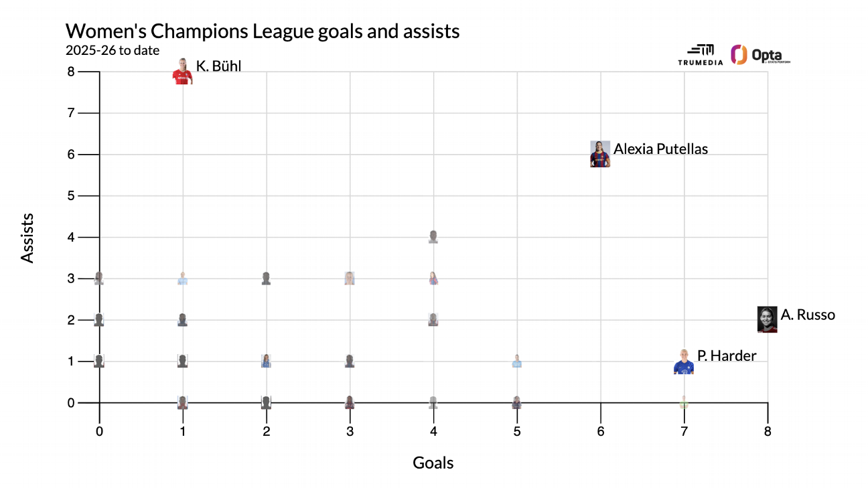Select the marker at 4 goals, 2 assists
The width and height of the screenshot is (868, 488).
click(433, 319)
